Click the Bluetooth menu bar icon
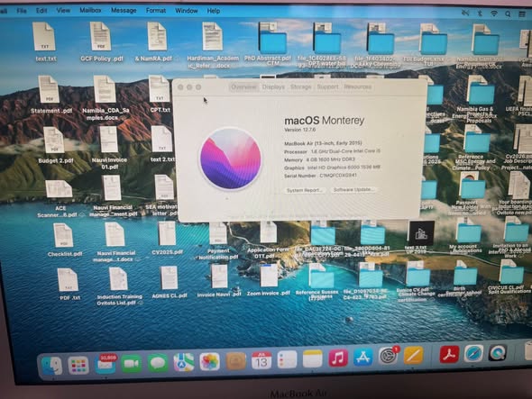 point(480,14)
